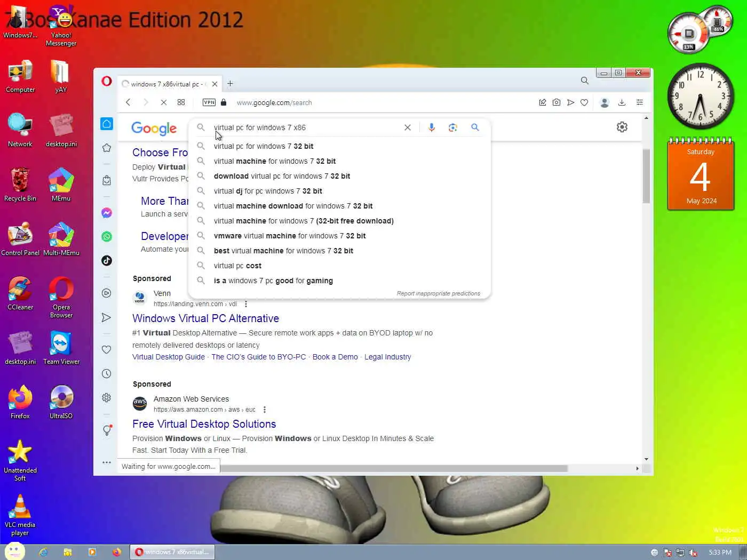Open the sidebar Home button
The image size is (747, 560).
(107, 124)
